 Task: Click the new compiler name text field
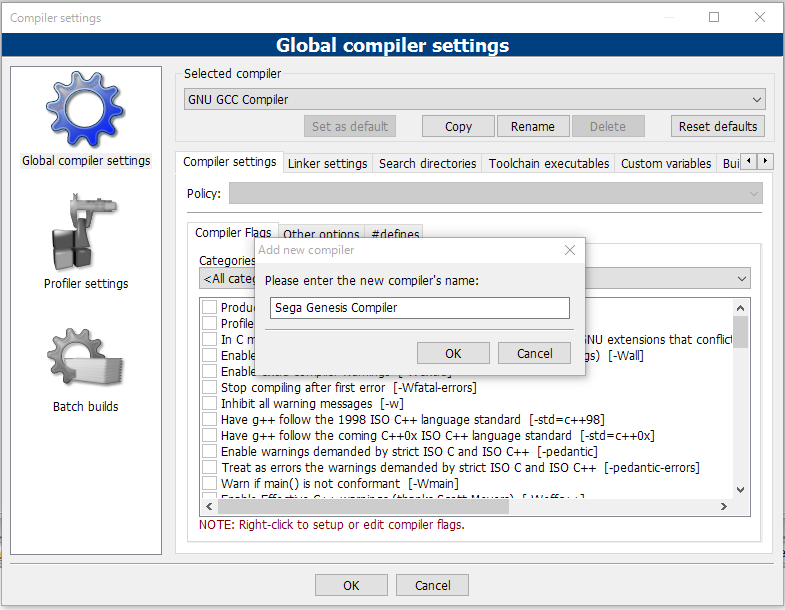pyautogui.click(x=420, y=308)
